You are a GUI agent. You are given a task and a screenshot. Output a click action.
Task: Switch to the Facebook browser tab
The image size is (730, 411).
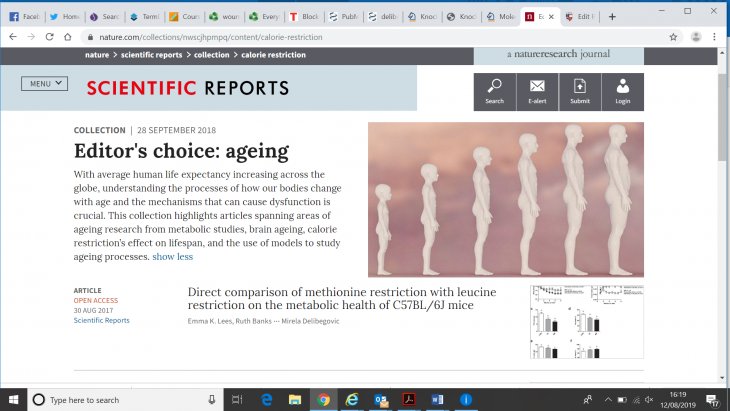coord(26,17)
